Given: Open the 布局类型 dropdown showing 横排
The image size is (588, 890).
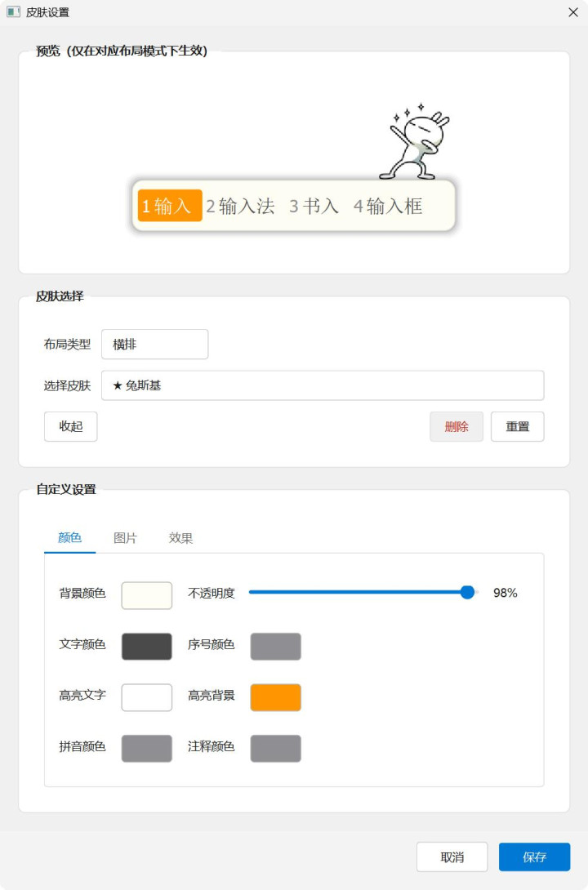Looking at the screenshot, I should coord(154,345).
